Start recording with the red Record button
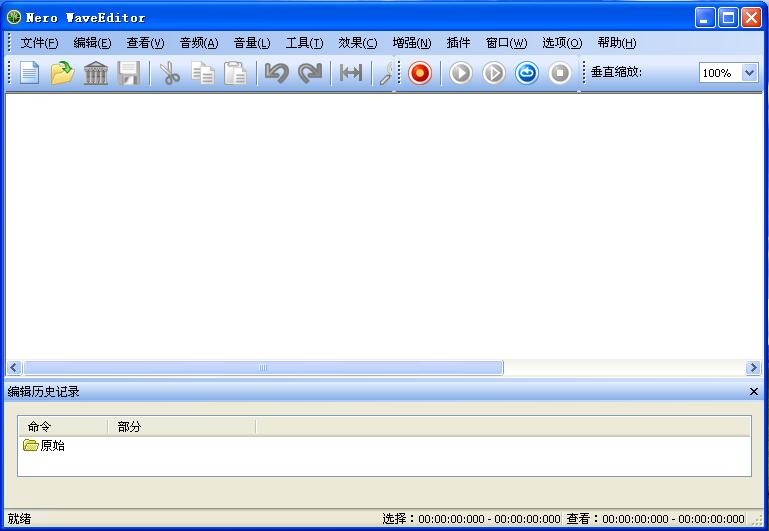The height and width of the screenshot is (531, 769). tap(420, 73)
